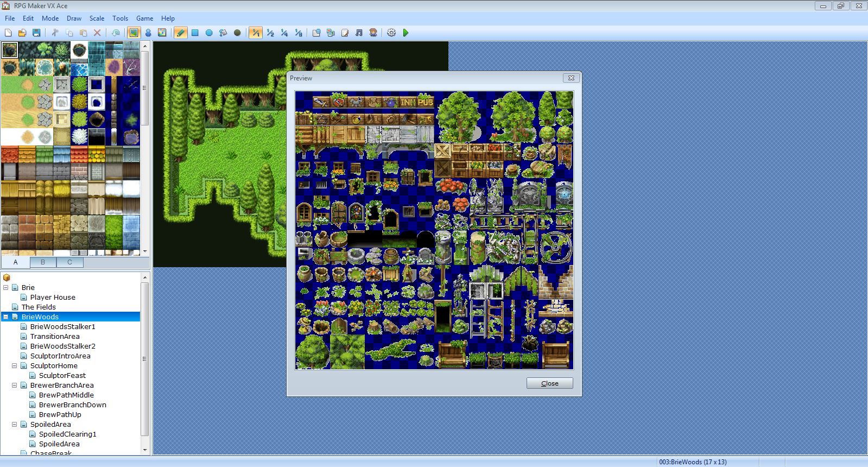Open the File menu
This screenshot has width=868, height=467.
[x=10, y=18]
